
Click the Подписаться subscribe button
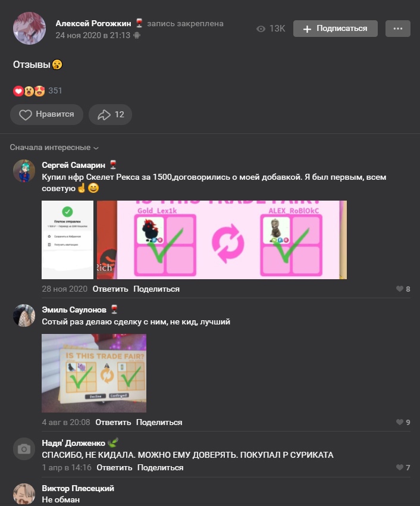click(336, 29)
